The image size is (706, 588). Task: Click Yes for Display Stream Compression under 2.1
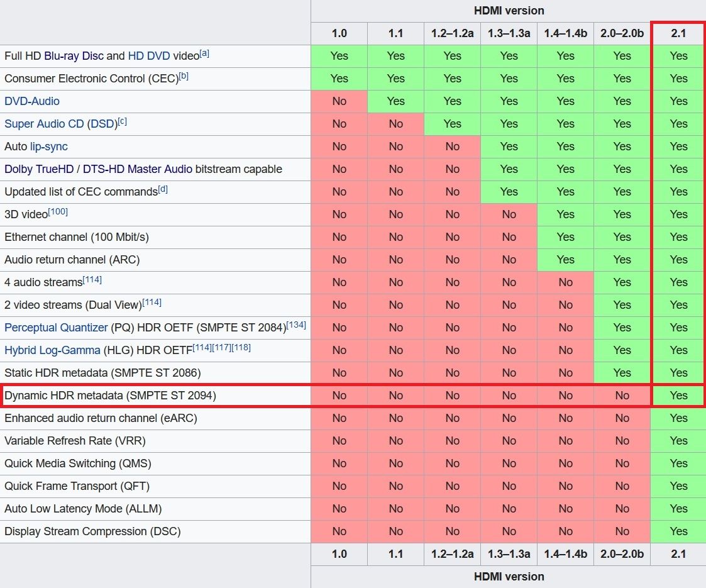point(678,532)
